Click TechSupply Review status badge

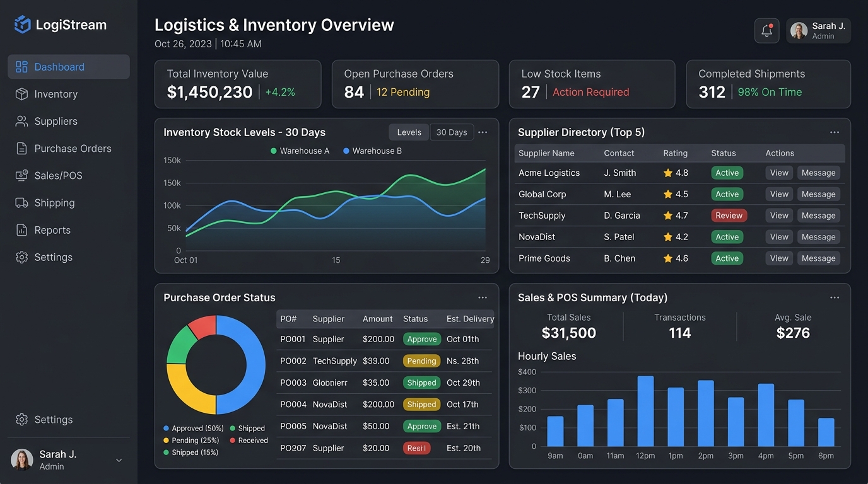click(729, 216)
